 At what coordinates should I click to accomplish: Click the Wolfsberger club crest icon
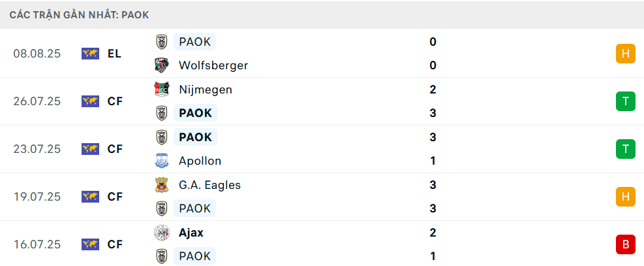[x=161, y=65]
